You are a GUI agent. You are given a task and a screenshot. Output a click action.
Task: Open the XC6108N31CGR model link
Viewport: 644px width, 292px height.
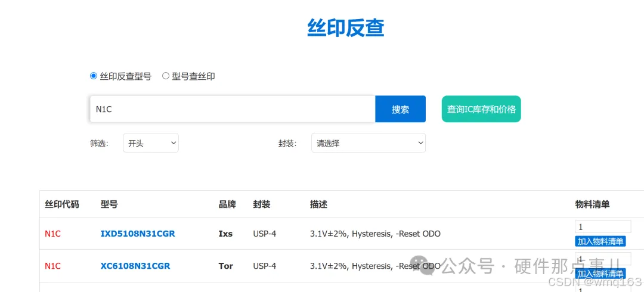click(135, 266)
